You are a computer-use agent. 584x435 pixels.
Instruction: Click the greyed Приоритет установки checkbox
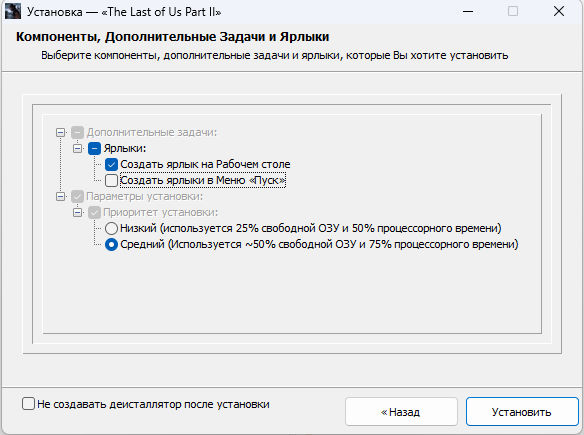pyautogui.click(x=95, y=213)
